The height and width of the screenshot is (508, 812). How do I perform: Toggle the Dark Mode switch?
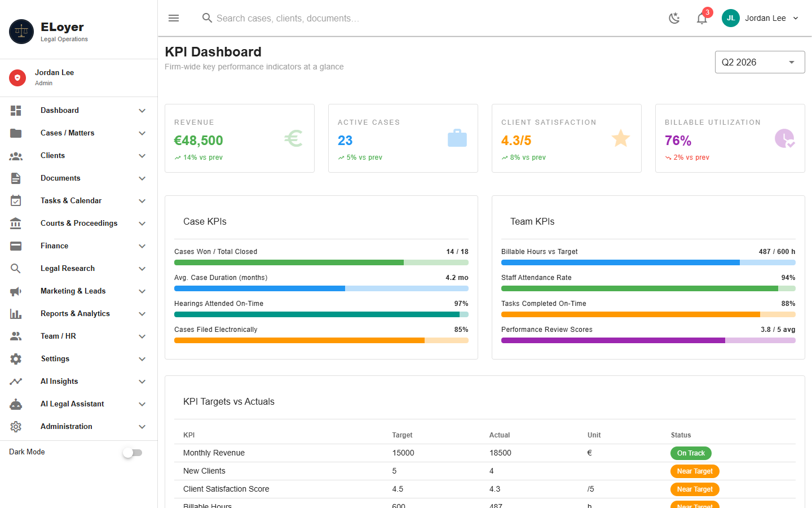pyautogui.click(x=133, y=453)
